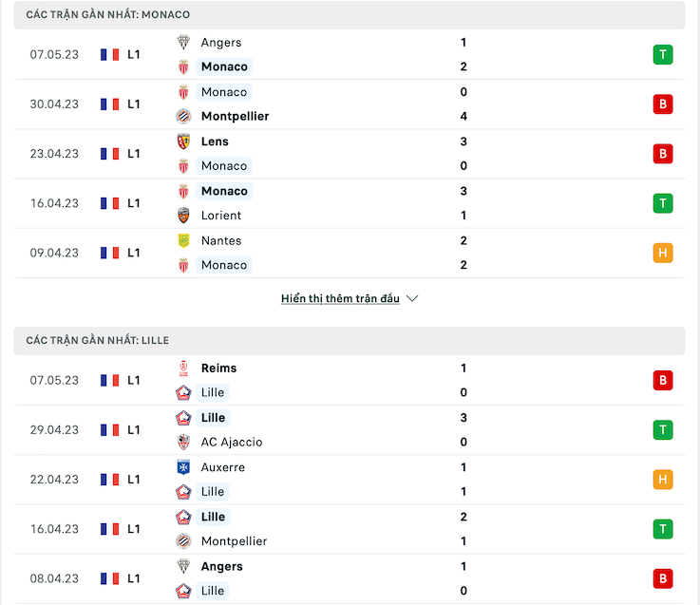Image resolution: width=700 pixels, height=605 pixels.
Task: Click the AC Ajaccio crest icon
Action: coord(183,442)
